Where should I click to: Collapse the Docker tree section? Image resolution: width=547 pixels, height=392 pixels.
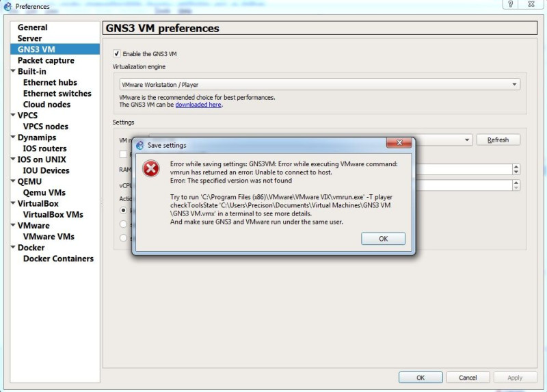pyautogui.click(x=13, y=247)
